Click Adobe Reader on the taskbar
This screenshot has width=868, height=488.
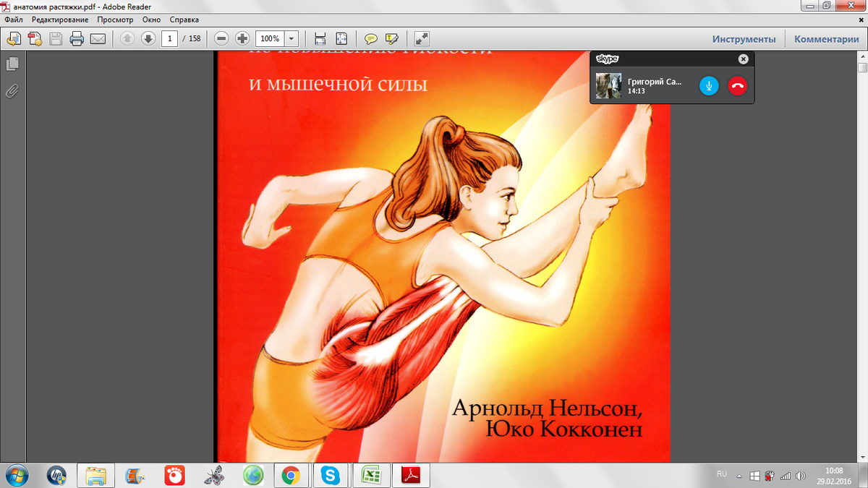411,475
